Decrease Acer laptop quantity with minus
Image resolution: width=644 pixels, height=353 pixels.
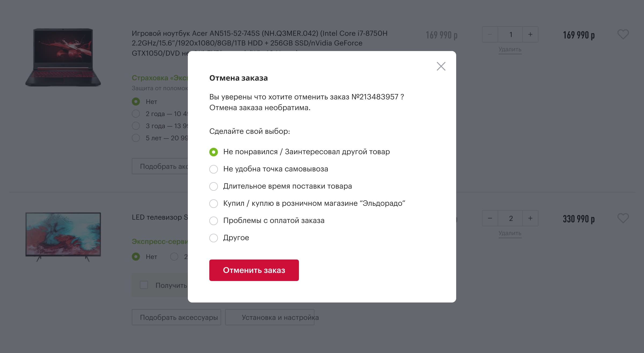coord(490,34)
